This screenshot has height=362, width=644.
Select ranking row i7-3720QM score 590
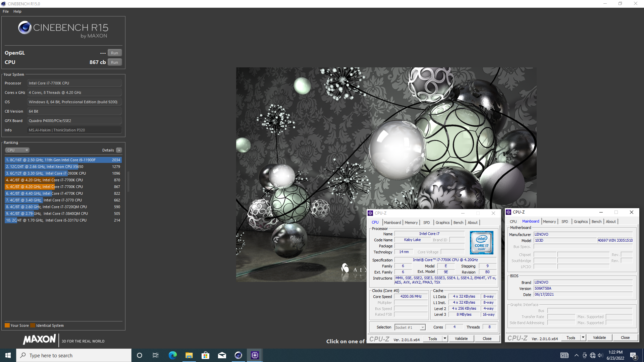tap(63, 207)
